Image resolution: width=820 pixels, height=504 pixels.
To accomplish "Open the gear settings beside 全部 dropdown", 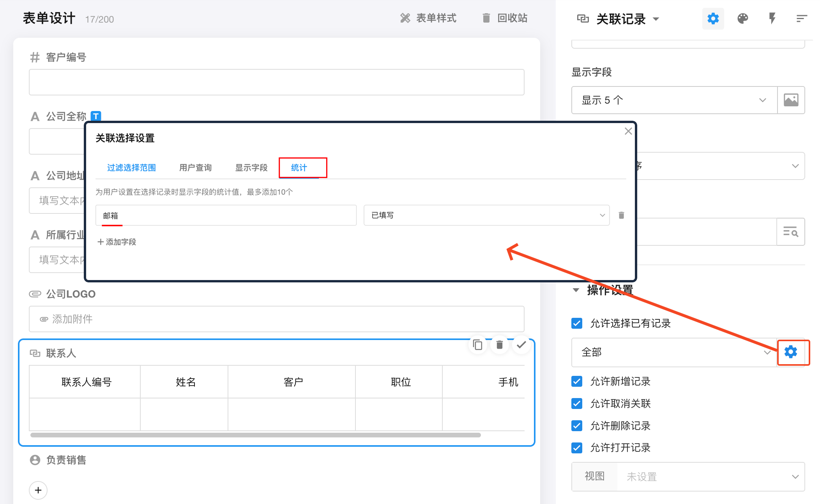I will (x=791, y=352).
